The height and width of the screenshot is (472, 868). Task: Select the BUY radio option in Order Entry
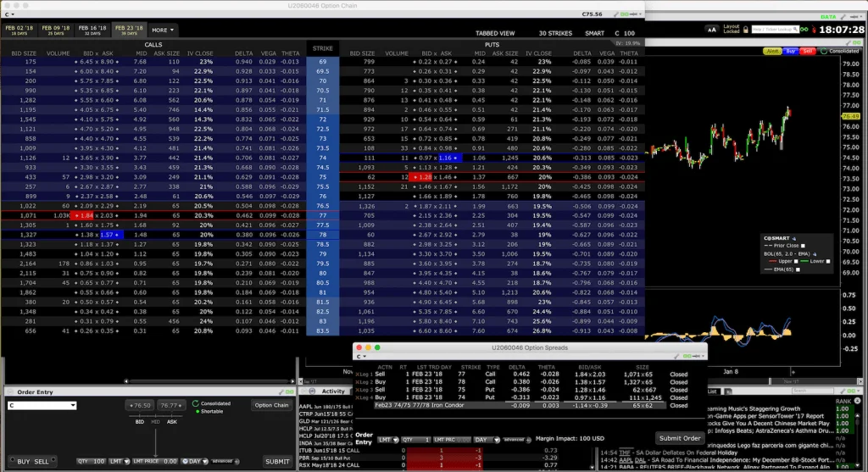point(19,462)
